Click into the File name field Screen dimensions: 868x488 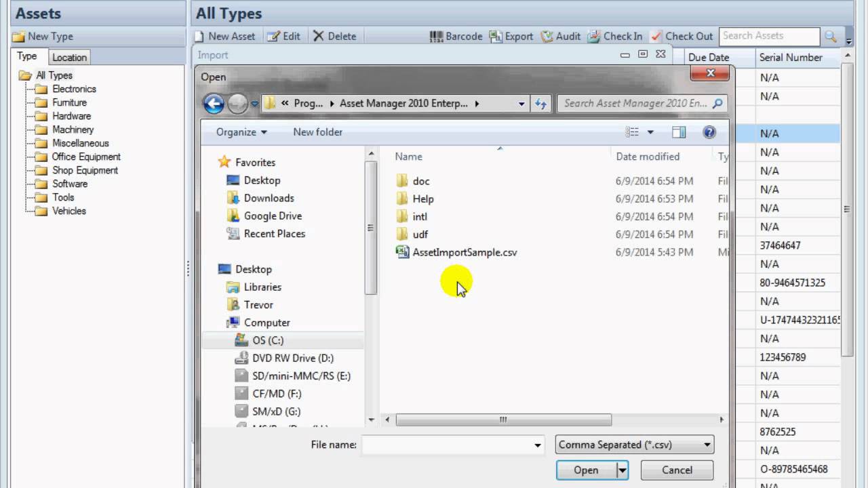point(448,445)
